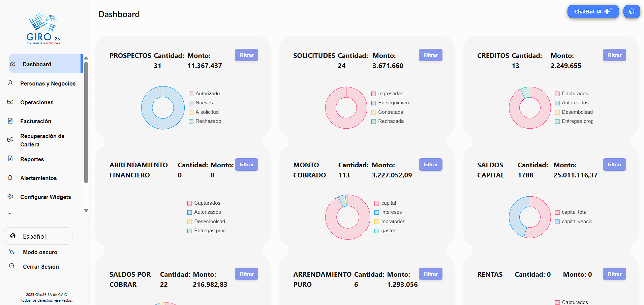Open the Facturación icon
Image resolution: width=644 pixels, height=305 pixels.
(10, 121)
